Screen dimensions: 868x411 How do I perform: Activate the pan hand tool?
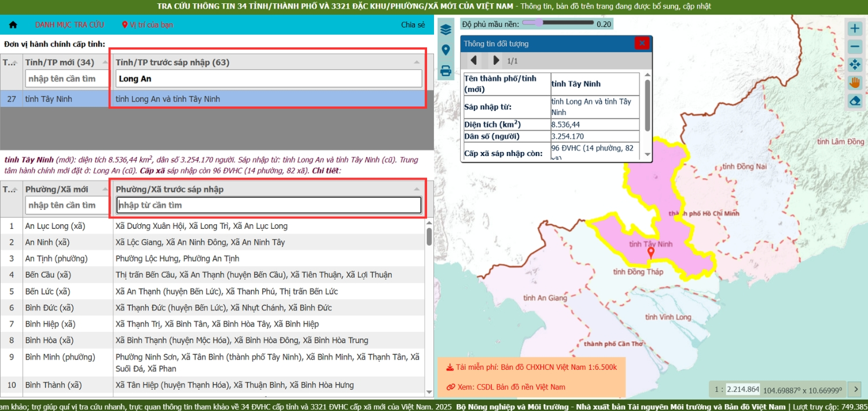[x=855, y=83]
